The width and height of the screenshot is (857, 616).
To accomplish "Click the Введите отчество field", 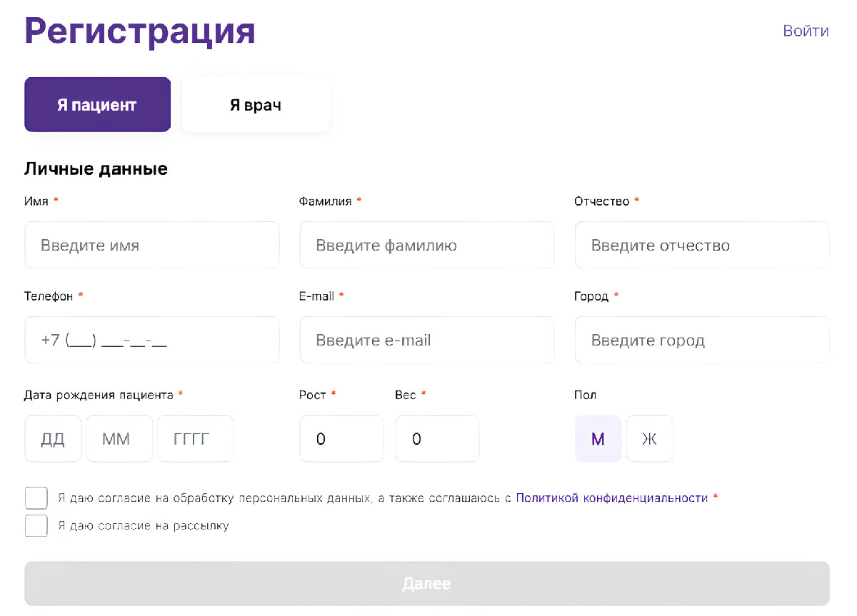I will click(x=701, y=245).
